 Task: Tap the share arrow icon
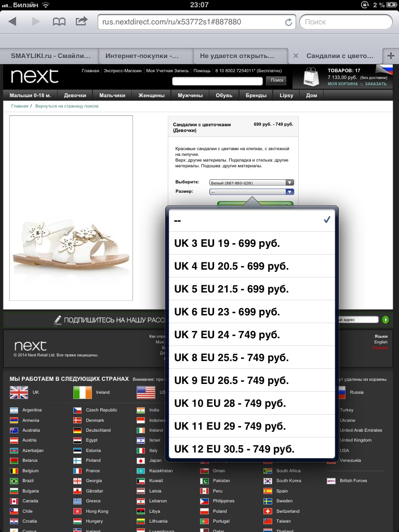coord(82,21)
